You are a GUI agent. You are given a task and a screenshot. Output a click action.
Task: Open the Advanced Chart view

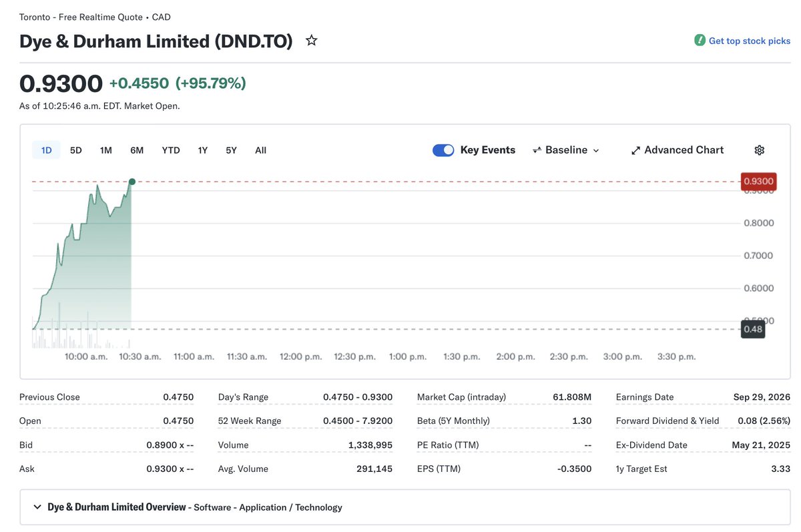coord(678,150)
